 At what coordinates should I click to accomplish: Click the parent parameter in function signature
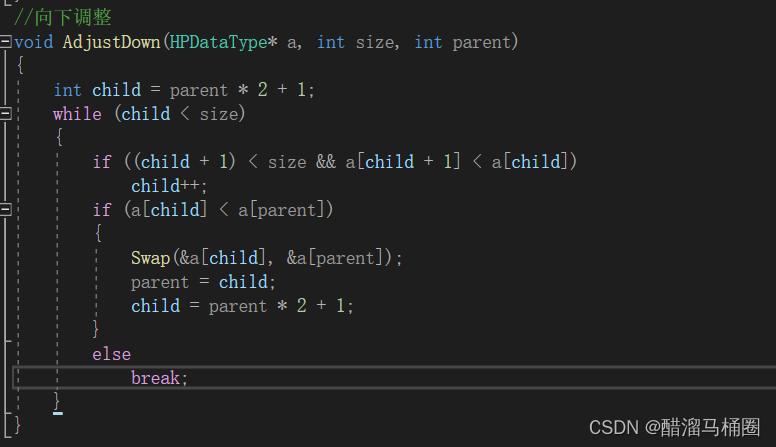click(x=481, y=43)
